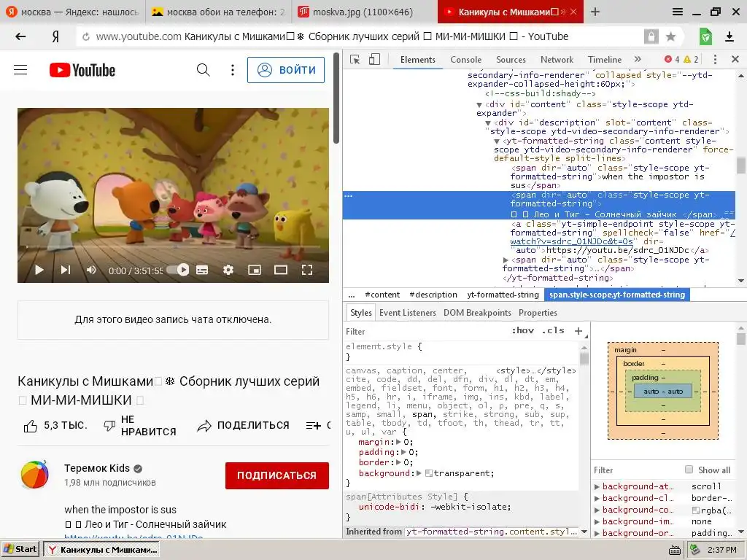Viewport: 747px width, 560px height.
Task: Add new style rule plus
Action: 578,331
